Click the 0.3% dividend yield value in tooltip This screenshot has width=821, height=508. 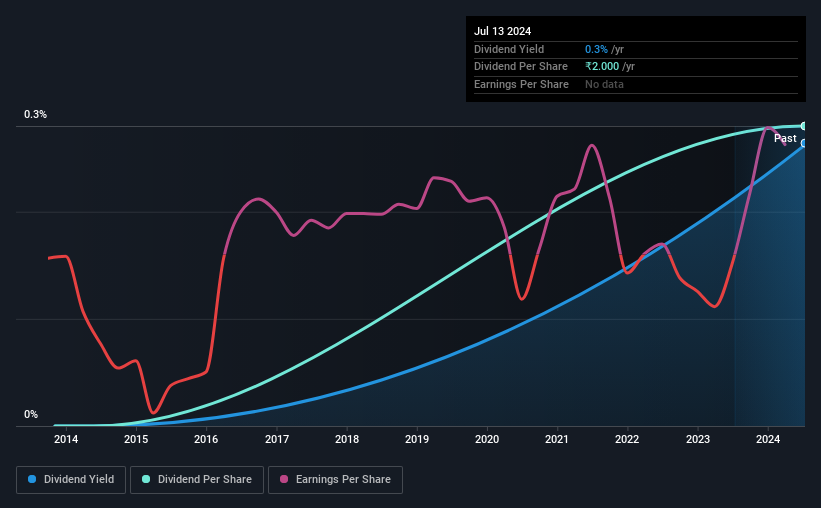pyautogui.click(x=596, y=49)
